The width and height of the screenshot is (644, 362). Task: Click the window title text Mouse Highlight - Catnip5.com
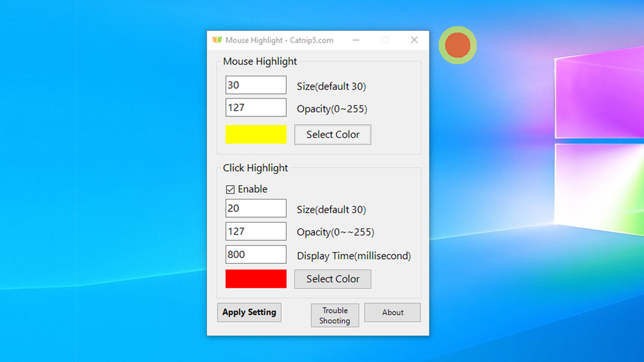click(279, 40)
